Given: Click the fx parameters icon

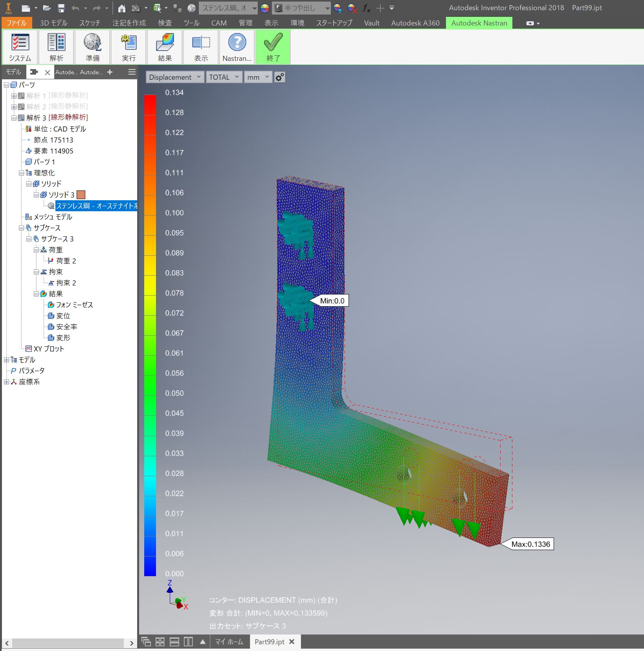Looking at the screenshot, I should point(366,8).
